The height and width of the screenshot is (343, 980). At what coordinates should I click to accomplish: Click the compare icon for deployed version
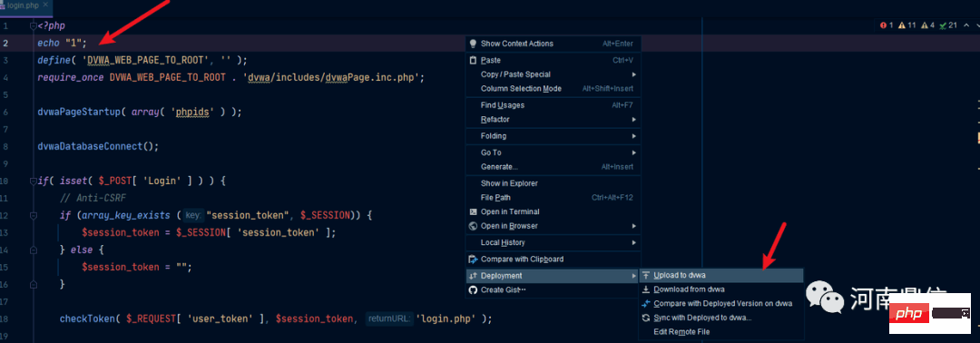[646, 304]
